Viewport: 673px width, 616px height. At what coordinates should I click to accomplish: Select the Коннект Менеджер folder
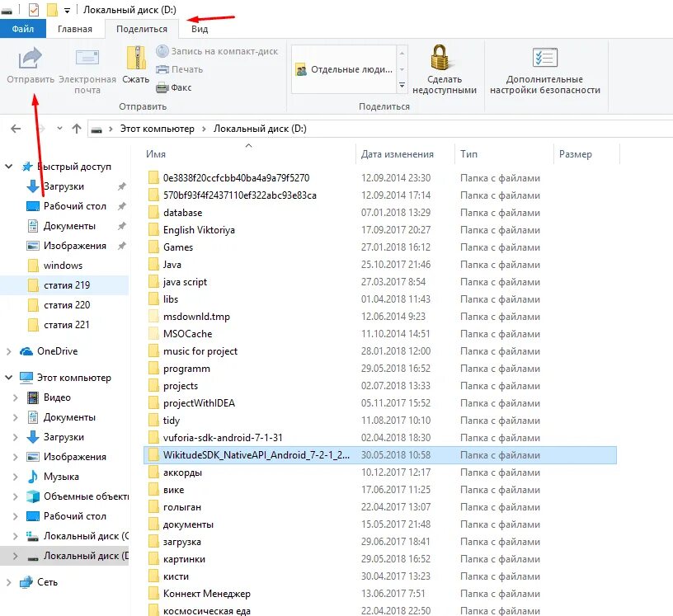(x=206, y=594)
